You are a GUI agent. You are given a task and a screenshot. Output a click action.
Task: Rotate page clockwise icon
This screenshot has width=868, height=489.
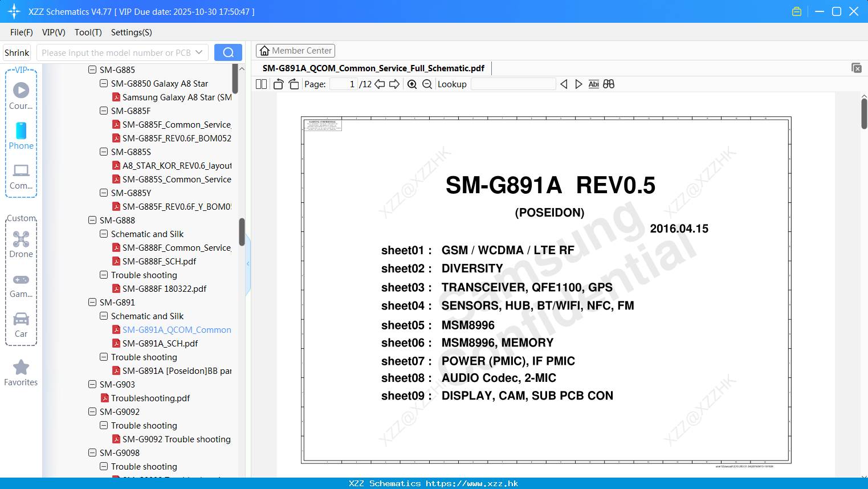tap(294, 84)
